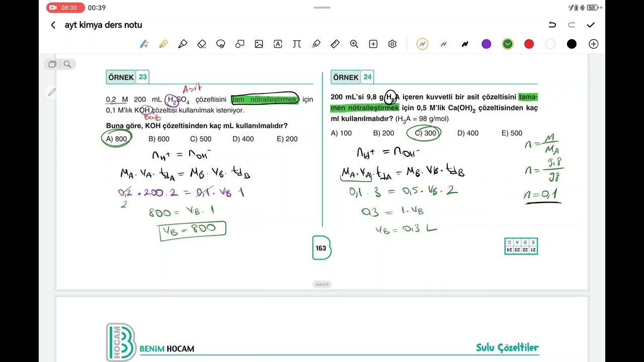644x362 pixels.
Task: Redo the undone stroke
Action: pos(571,25)
